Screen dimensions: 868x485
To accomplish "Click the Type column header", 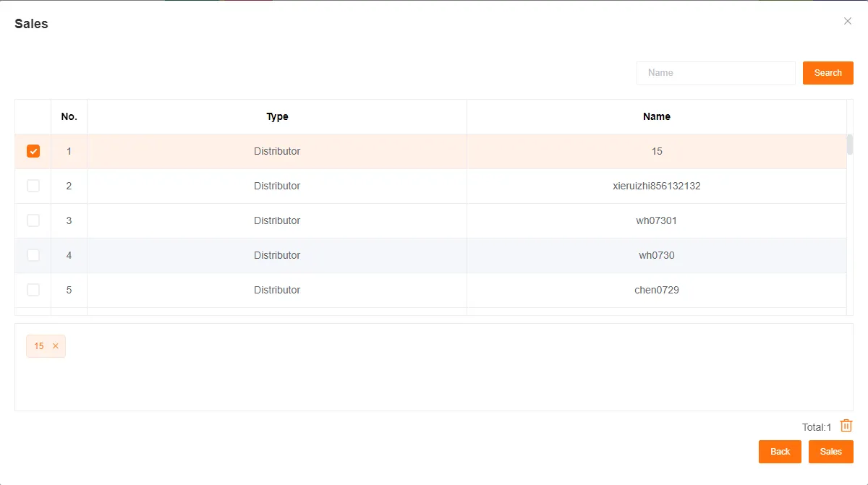I will 277,116.
